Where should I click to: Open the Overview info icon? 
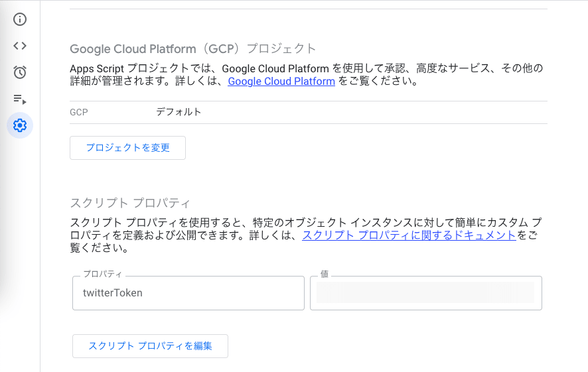click(20, 19)
